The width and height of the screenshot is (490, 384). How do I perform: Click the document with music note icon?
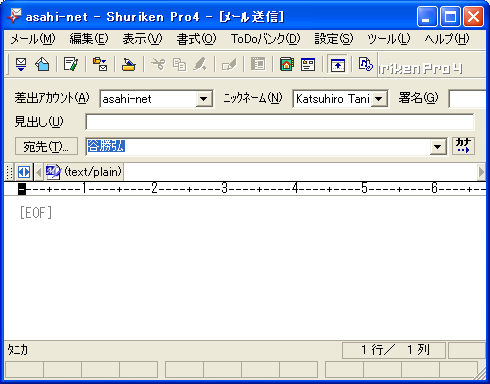click(365, 64)
